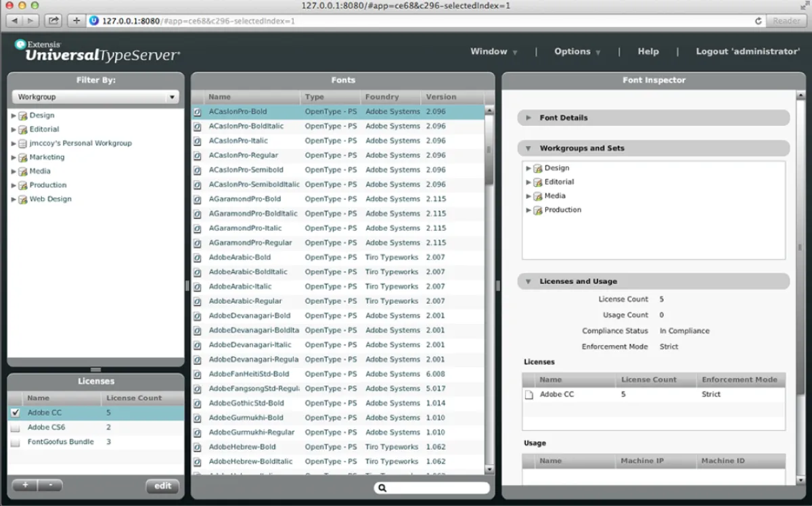The image size is (812, 506).
Task: Expand the Editorial workgroup in Filter panel
Action: click(14, 129)
